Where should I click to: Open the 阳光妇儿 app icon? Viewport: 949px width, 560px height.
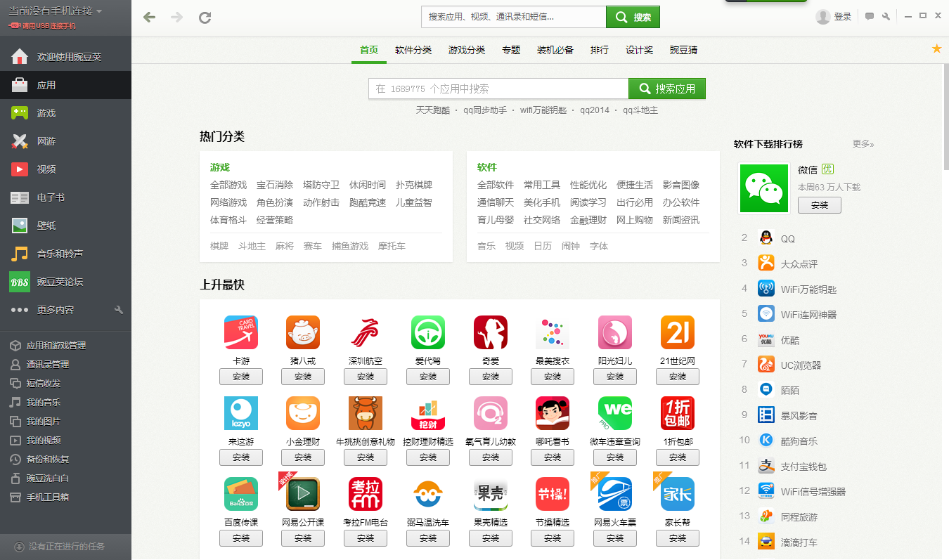coord(615,332)
